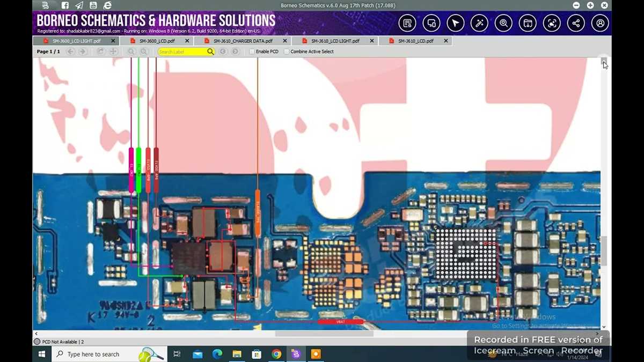The height and width of the screenshot is (362, 644).
Task: Switch to SM-J600_LCD LIGHT.pdf tab
Action: (76, 41)
